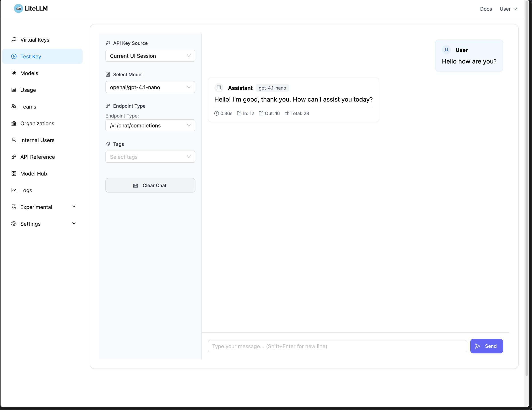
Task: Open the Select tags dropdown
Action: point(150,157)
